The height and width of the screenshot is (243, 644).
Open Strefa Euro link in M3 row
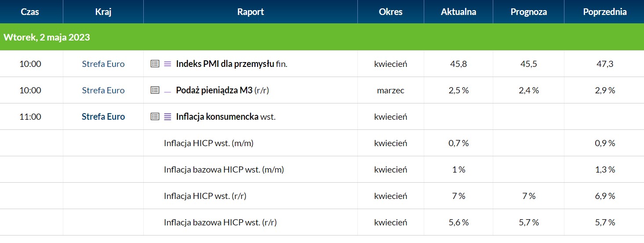click(x=103, y=90)
